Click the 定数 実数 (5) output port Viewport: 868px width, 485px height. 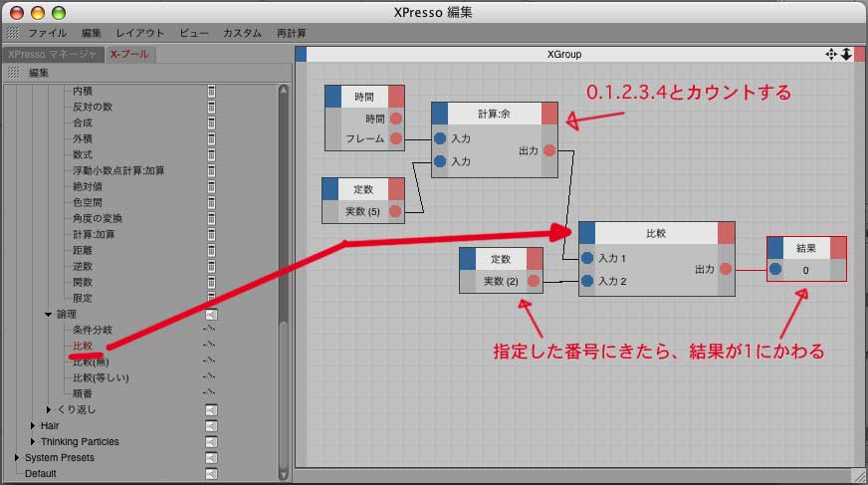(x=395, y=211)
